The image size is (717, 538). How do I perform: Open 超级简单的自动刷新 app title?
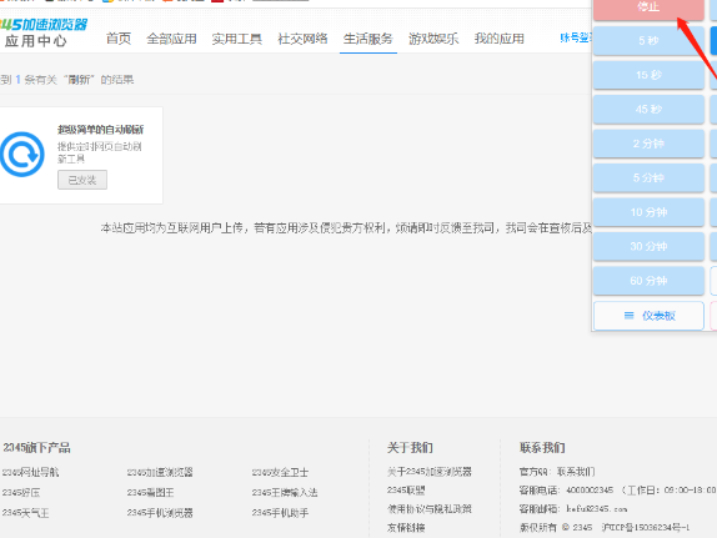tap(101, 130)
